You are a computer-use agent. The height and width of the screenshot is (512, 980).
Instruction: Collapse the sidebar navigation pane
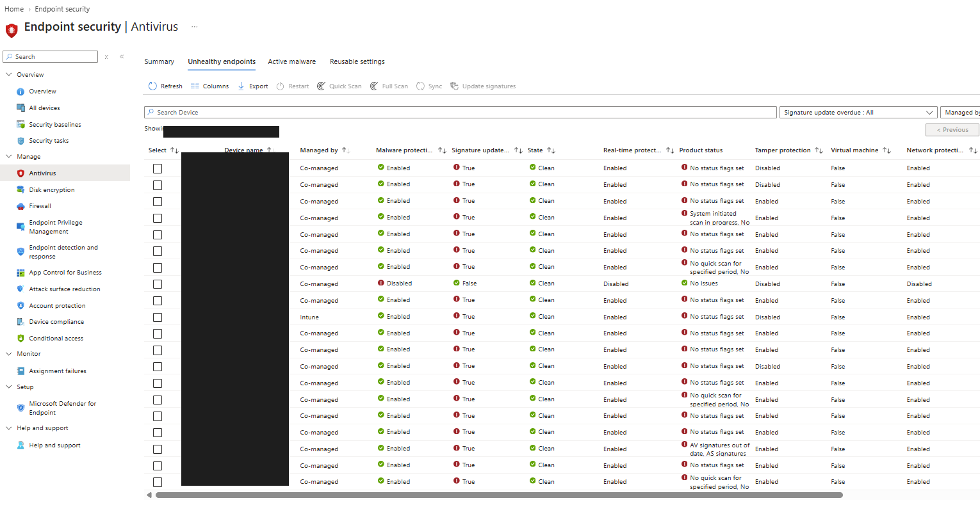pyautogui.click(x=122, y=57)
